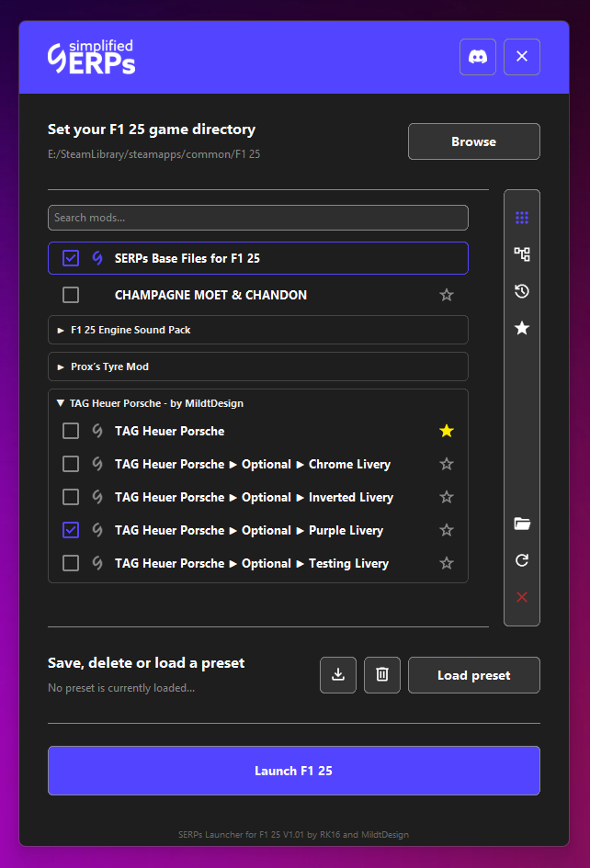Switch to grid view in sidebar
Viewport: 590px width, 868px height.
[x=522, y=218]
